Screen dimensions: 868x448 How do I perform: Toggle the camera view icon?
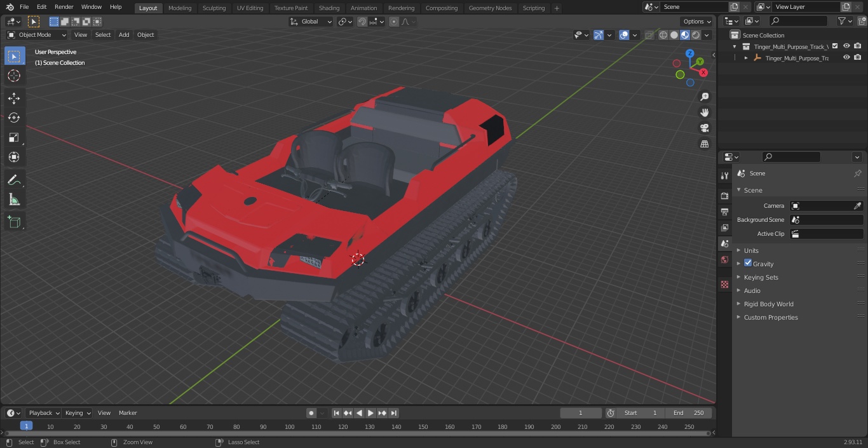coord(704,128)
